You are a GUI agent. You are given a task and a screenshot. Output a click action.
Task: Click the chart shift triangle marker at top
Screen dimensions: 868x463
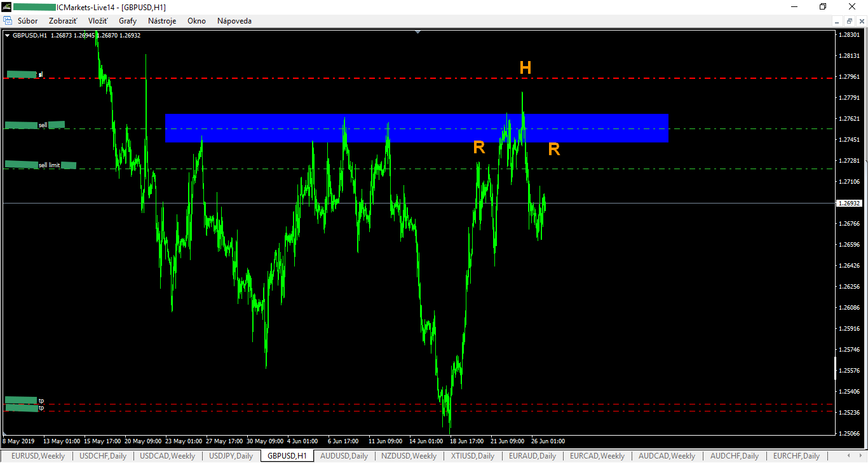point(417,31)
